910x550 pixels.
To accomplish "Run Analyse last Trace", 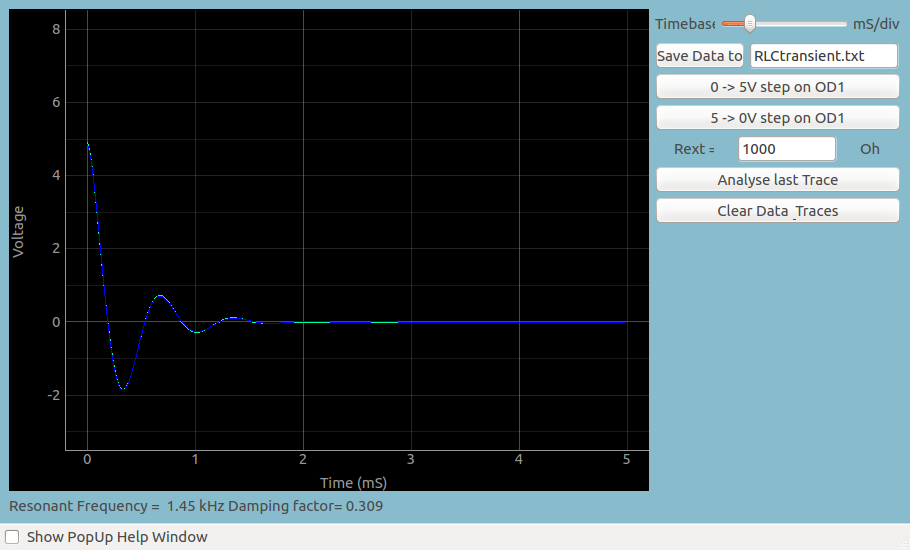I will tap(777, 180).
